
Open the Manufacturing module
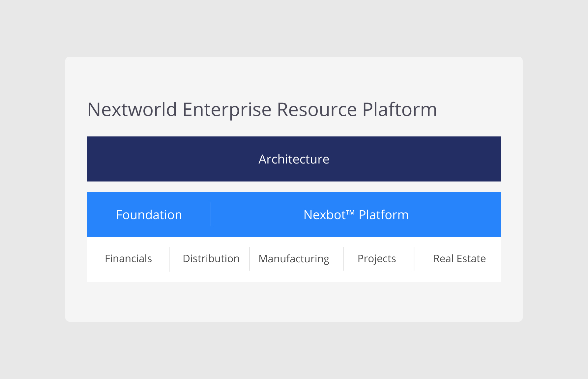click(294, 259)
